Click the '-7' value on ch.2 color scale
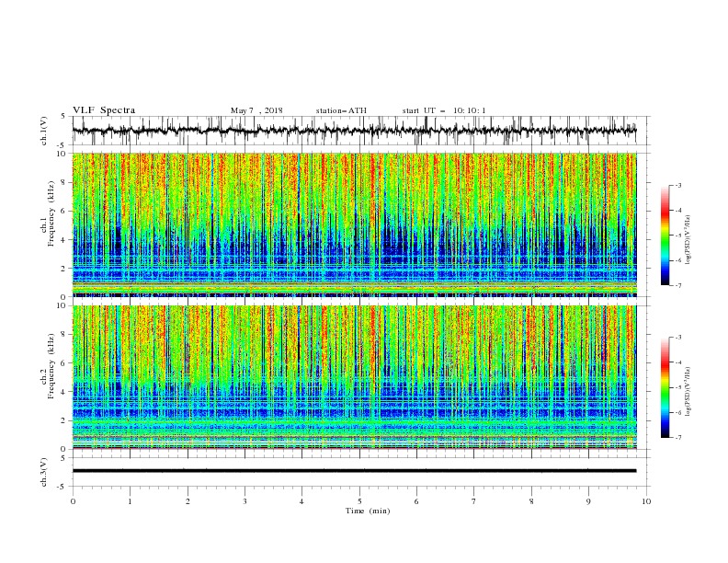This screenshot has height=563, width=728. [x=677, y=438]
